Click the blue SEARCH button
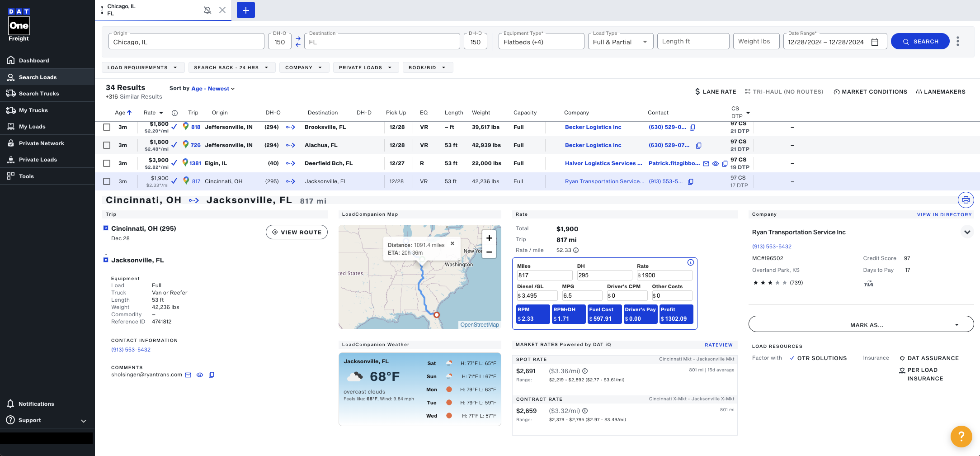The image size is (980, 456). click(x=920, y=41)
